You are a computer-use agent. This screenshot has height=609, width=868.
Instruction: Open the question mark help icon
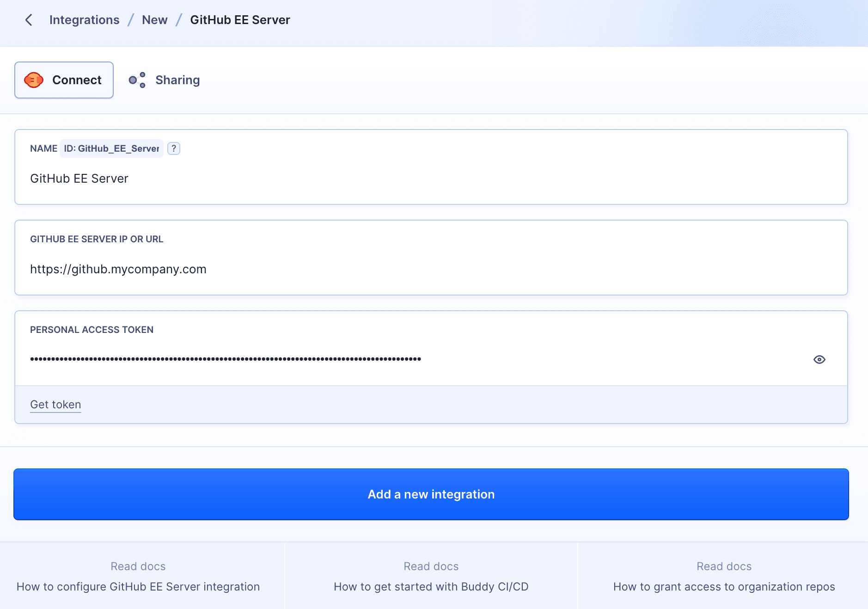174,148
